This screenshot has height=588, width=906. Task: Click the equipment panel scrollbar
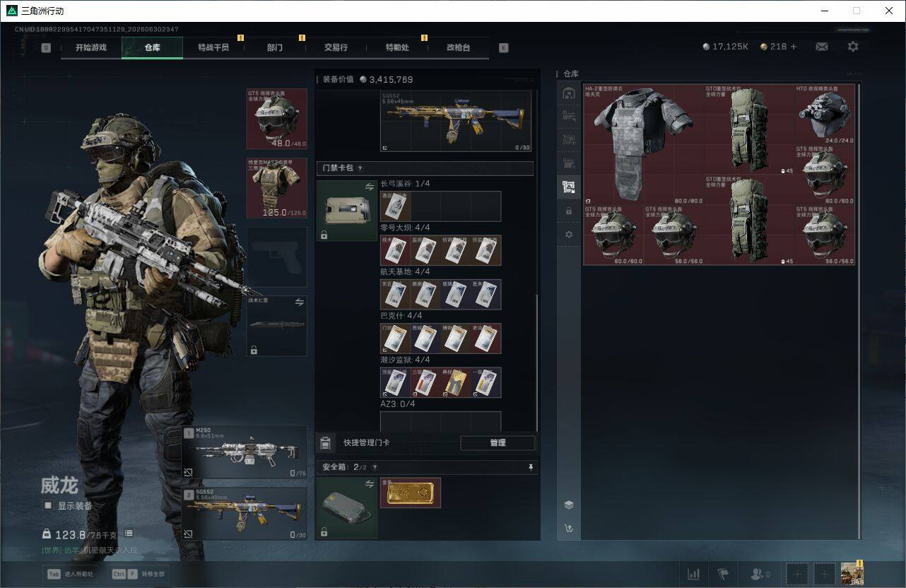(536, 362)
